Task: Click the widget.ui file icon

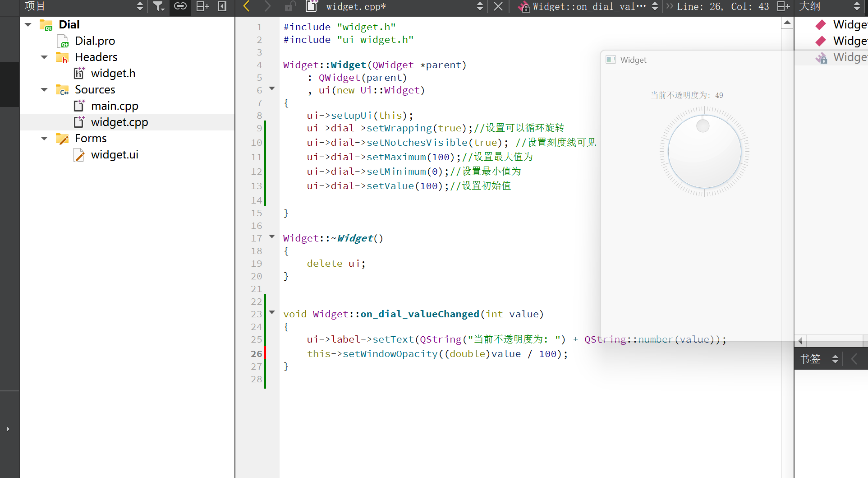Action: (x=79, y=155)
